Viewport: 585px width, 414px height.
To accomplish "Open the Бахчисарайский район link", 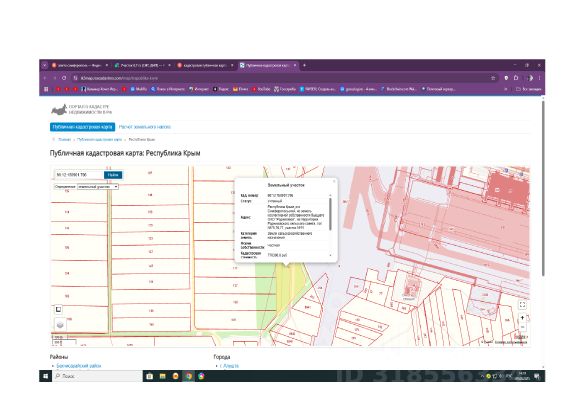I will pyautogui.click(x=79, y=366).
